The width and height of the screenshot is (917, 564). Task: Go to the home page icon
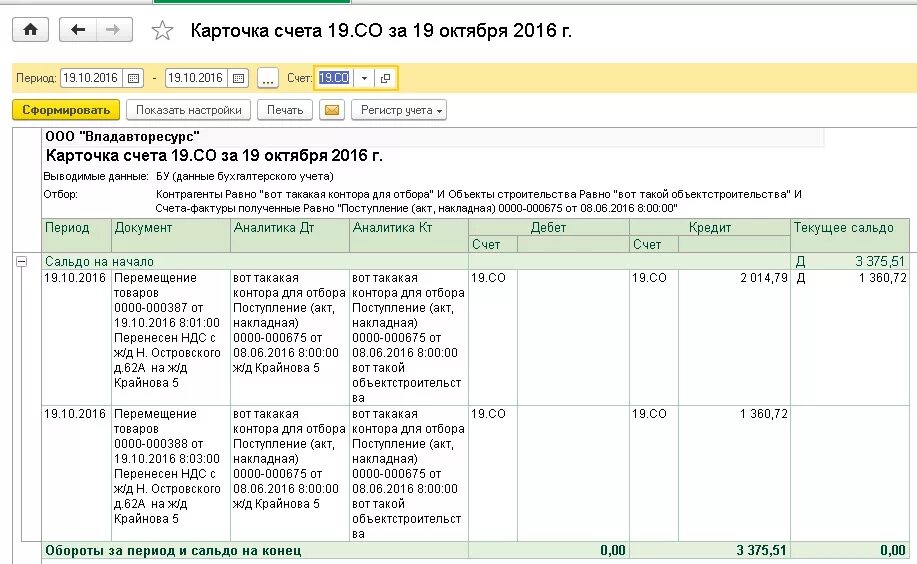(30, 30)
